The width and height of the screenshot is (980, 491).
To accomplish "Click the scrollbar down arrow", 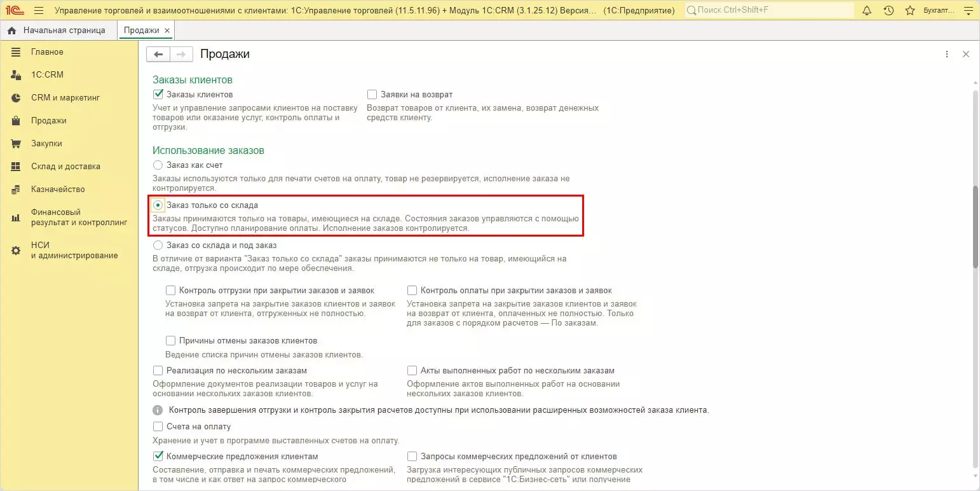I will [x=976, y=476].
